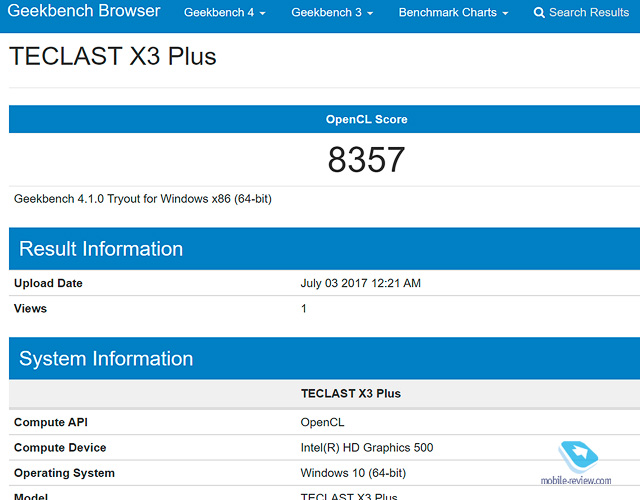
Task: Select the TECLAST X3 Plus table column header
Action: click(x=351, y=393)
